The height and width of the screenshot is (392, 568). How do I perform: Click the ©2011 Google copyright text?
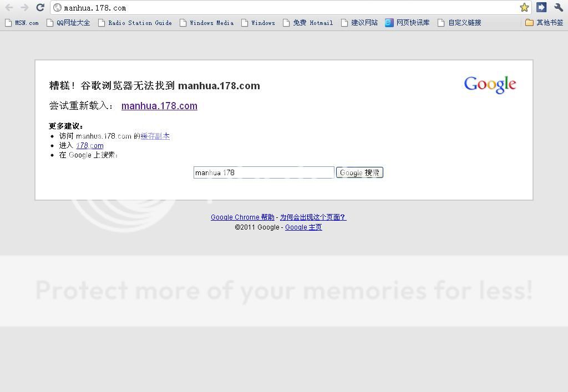(x=257, y=227)
